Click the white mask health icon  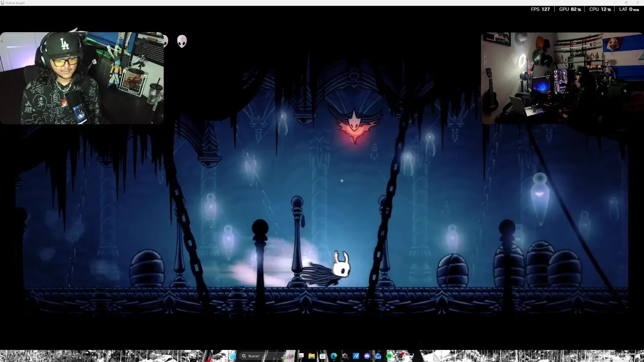182,41
